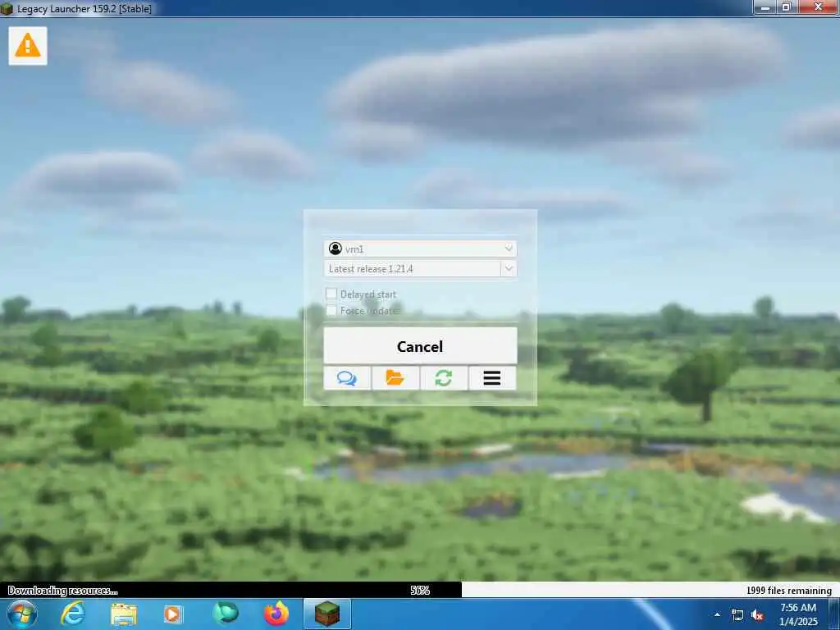Open the Windows Start menu
The width and height of the screenshot is (840, 630).
coord(22,614)
